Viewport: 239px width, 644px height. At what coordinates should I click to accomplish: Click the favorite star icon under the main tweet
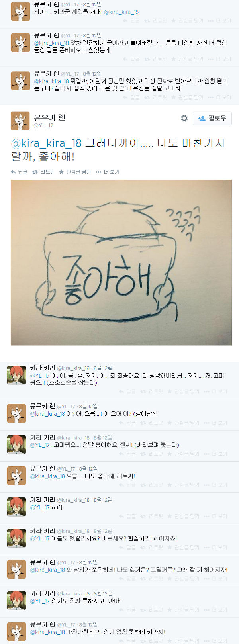61,172
